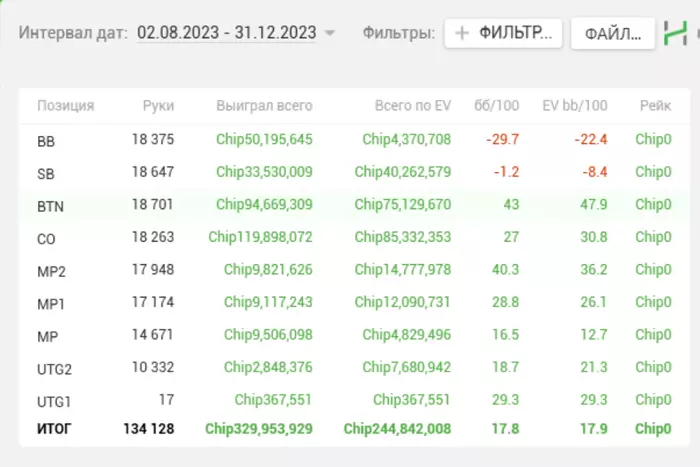The height and width of the screenshot is (467, 700).
Task: Click the ФАЙЛ button
Action: (613, 33)
